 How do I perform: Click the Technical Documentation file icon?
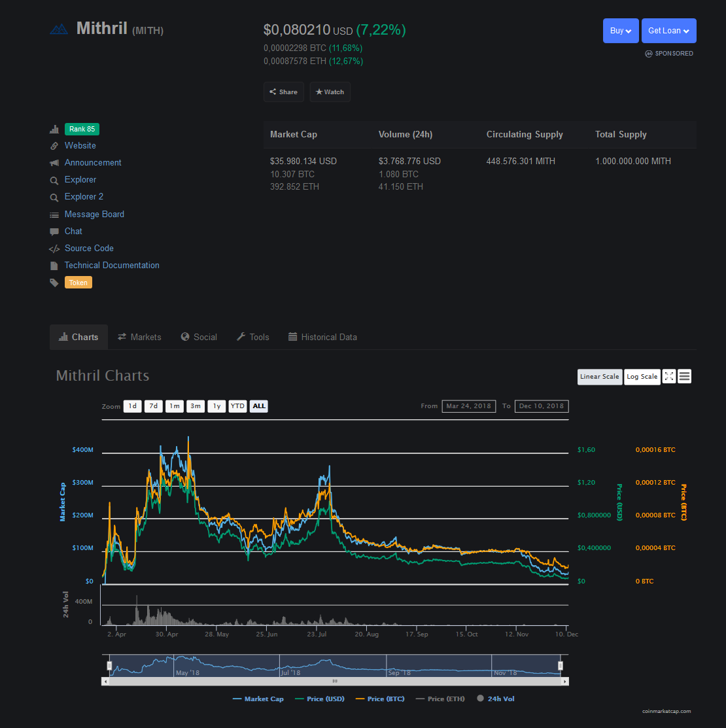click(54, 266)
